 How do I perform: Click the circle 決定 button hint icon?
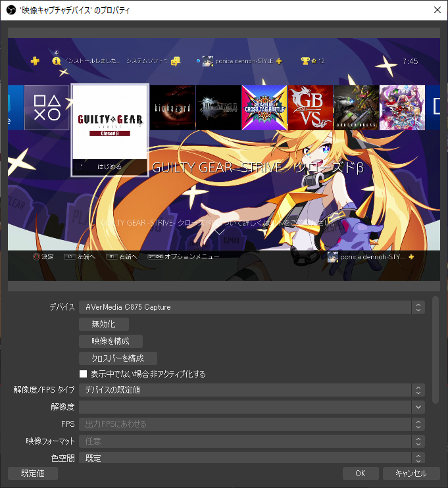tap(36, 256)
